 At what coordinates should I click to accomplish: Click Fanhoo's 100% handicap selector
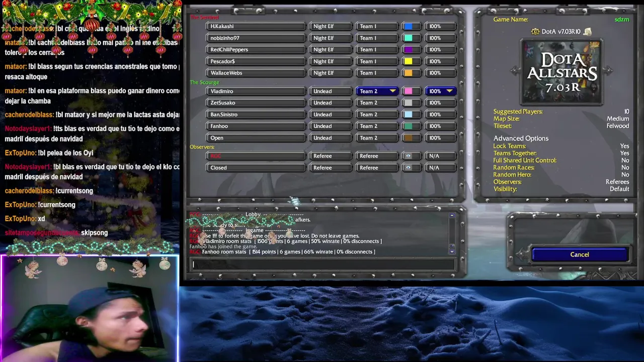[x=441, y=126]
